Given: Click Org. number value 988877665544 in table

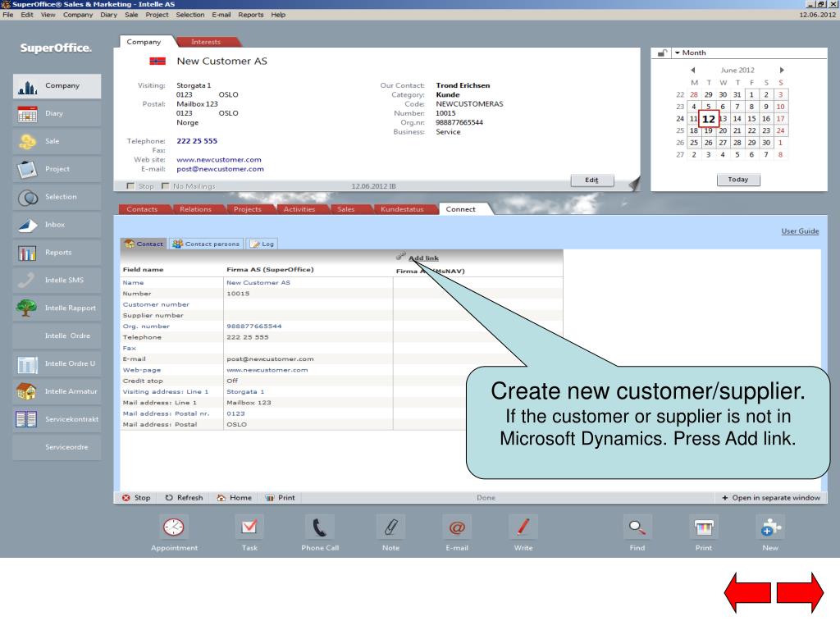Looking at the screenshot, I should click(254, 326).
